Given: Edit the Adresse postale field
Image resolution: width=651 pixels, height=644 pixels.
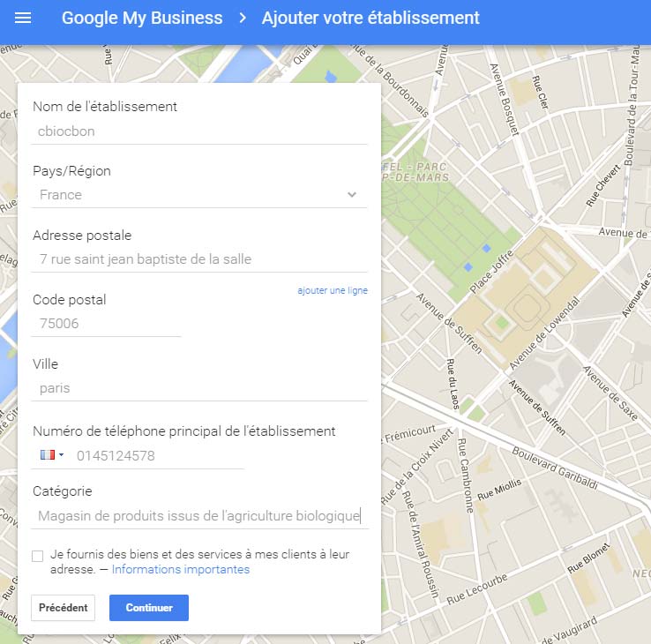Looking at the screenshot, I should pyautogui.click(x=199, y=259).
